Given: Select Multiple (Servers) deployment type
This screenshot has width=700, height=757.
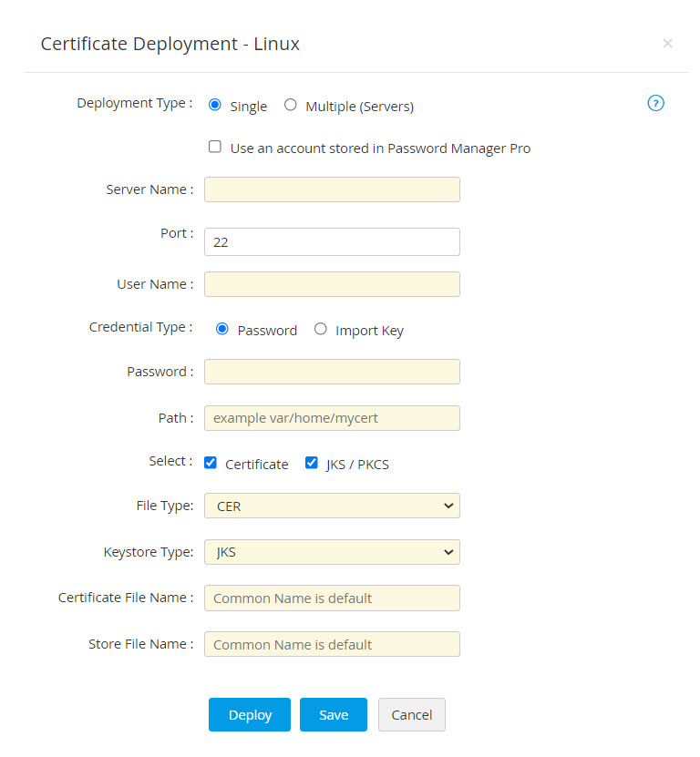Looking at the screenshot, I should click(x=291, y=105).
